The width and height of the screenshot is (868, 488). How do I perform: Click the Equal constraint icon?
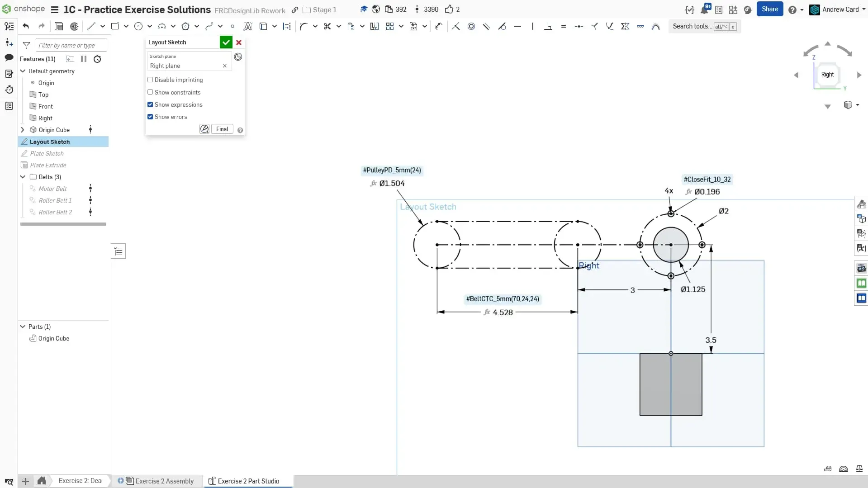563,26
